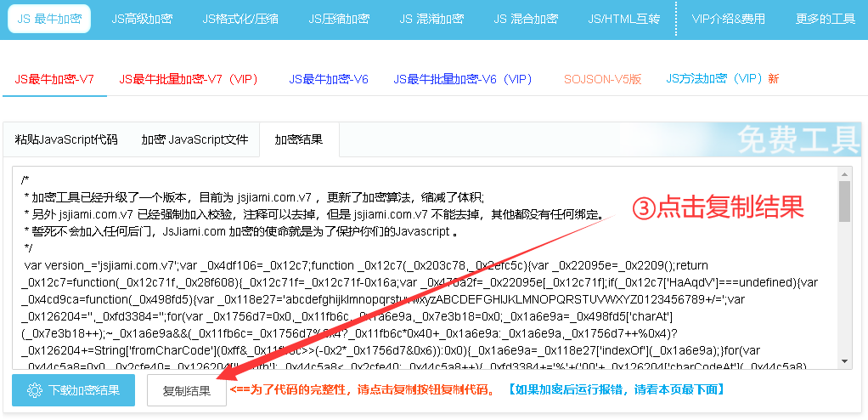Select the JS最牛加密-V7 link
The image size is (868, 420).
[54, 79]
